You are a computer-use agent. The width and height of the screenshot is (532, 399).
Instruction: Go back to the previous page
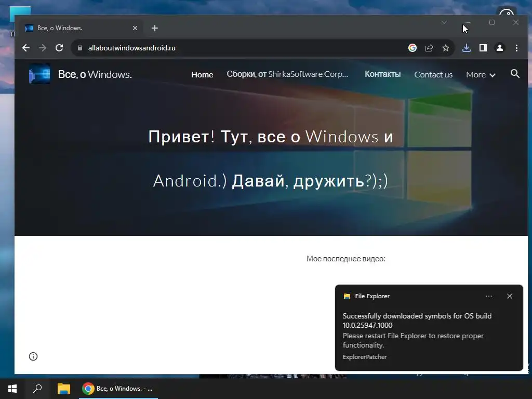pos(26,48)
